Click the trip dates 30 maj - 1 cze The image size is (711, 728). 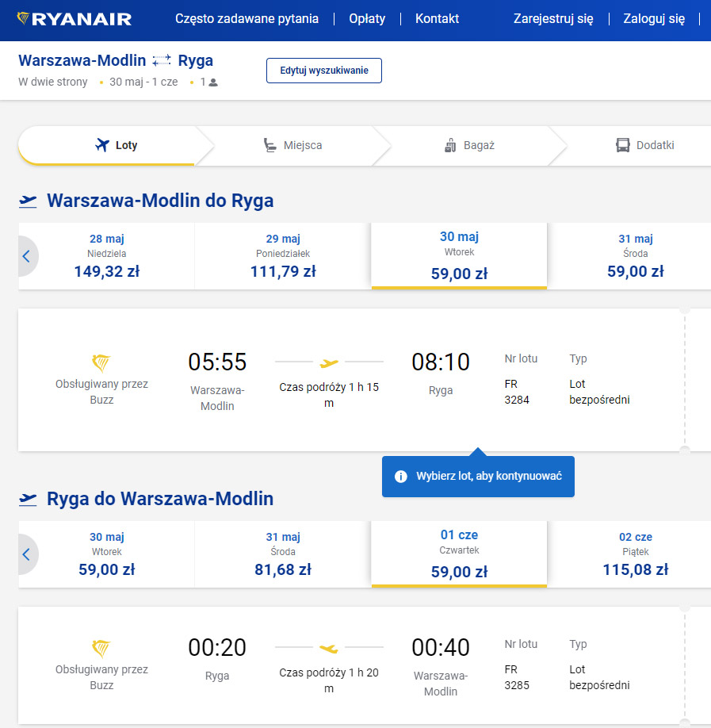click(143, 82)
